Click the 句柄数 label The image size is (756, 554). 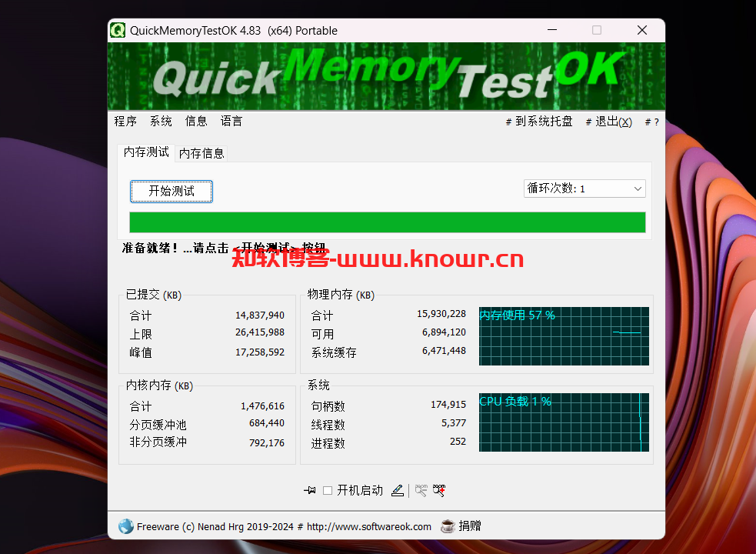328,406
